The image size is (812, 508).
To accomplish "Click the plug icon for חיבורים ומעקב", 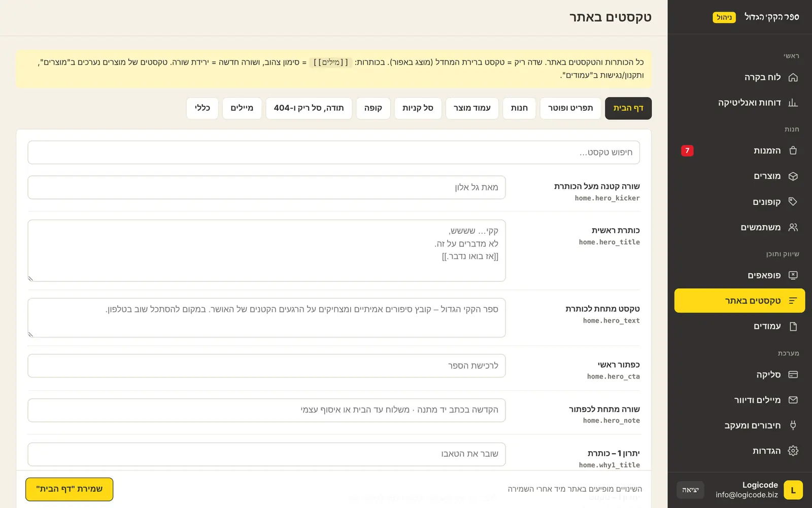I will pyautogui.click(x=793, y=425).
